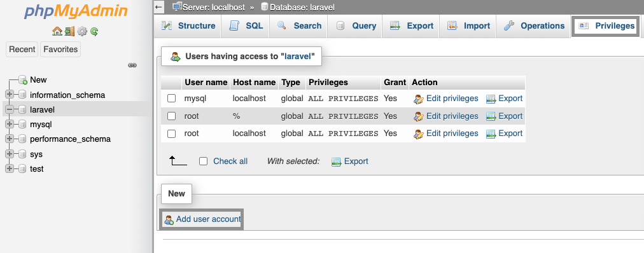This screenshot has width=644, height=253.
Task: Click the database icon beside Database: laravel
Action: [x=265, y=7]
